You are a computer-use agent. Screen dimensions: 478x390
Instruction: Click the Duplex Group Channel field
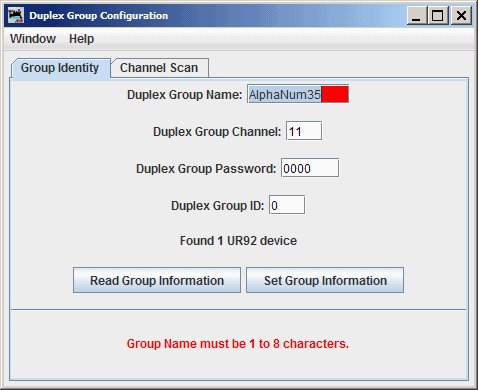tap(304, 131)
